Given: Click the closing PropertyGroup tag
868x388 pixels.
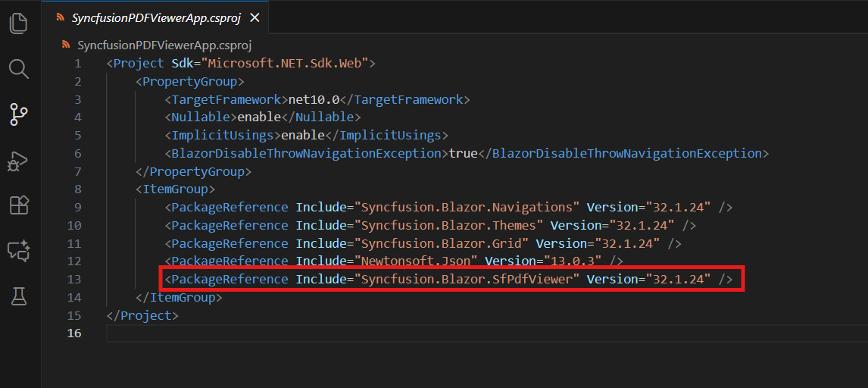Looking at the screenshot, I should (x=194, y=171).
